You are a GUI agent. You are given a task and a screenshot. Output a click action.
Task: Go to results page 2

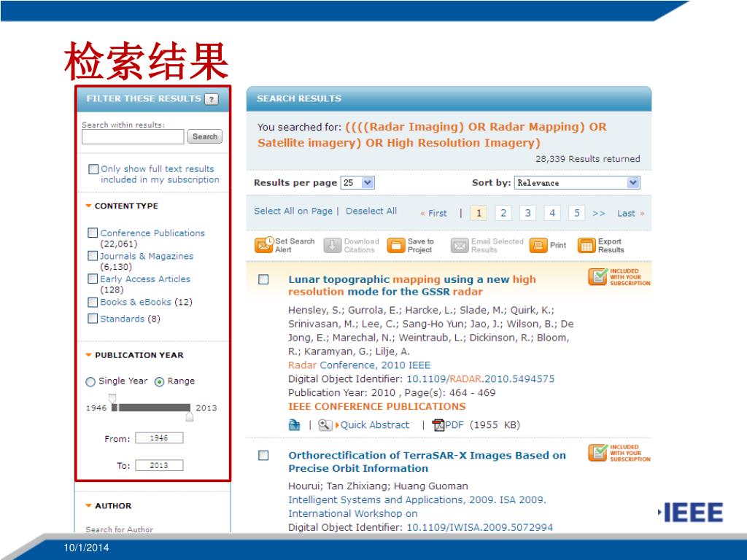503,213
